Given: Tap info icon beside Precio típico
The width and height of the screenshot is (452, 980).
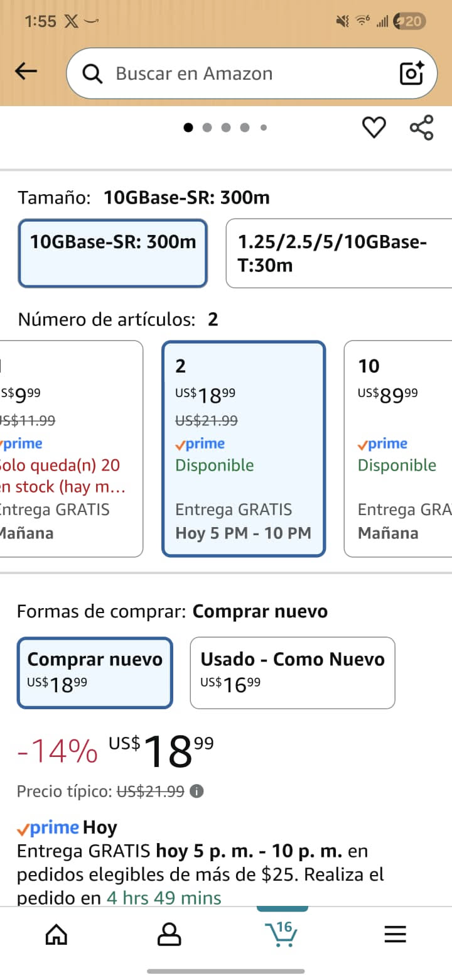Looking at the screenshot, I should (x=197, y=792).
